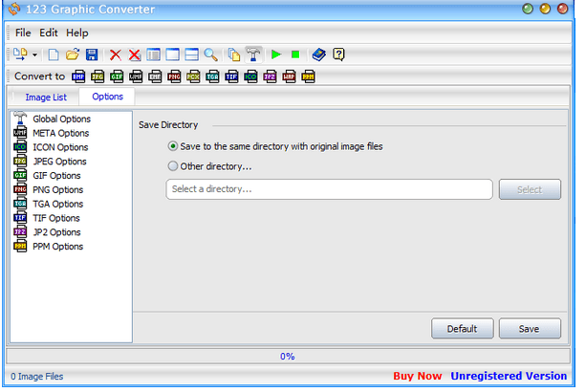Open the Edit menu

click(x=49, y=33)
